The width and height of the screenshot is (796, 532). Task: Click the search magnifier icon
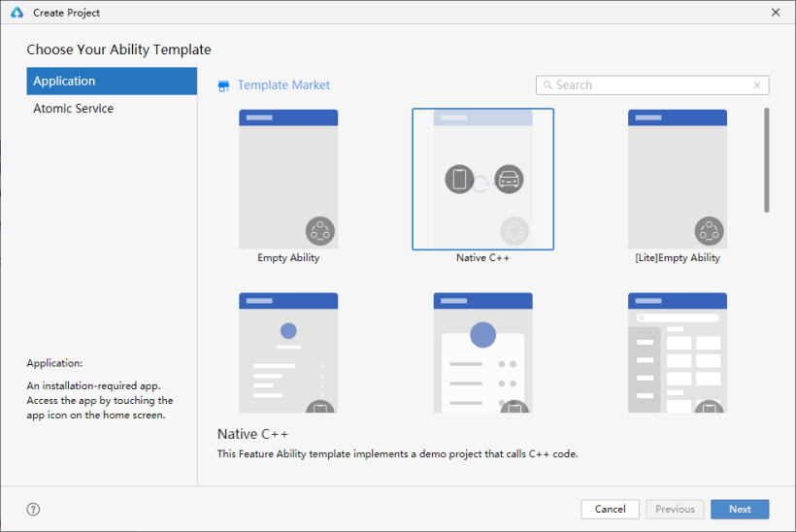[x=547, y=85]
